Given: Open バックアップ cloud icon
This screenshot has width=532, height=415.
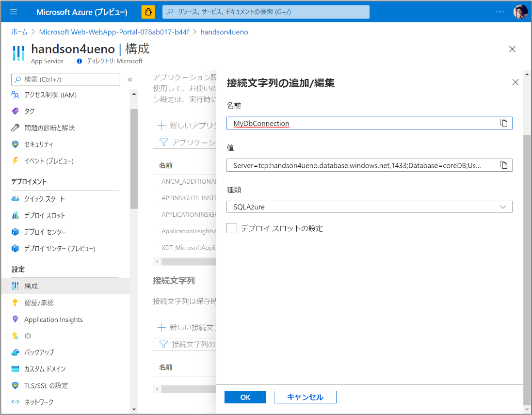Looking at the screenshot, I should coord(15,352).
